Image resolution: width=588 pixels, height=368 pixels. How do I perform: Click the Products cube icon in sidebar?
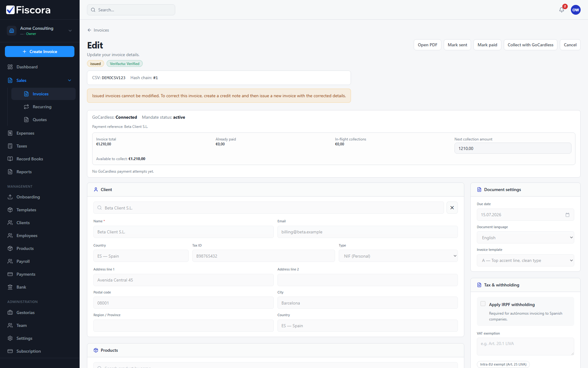click(x=10, y=248)
